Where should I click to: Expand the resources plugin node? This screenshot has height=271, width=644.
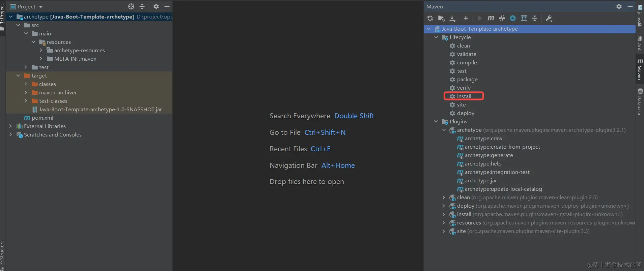[444, 222]
